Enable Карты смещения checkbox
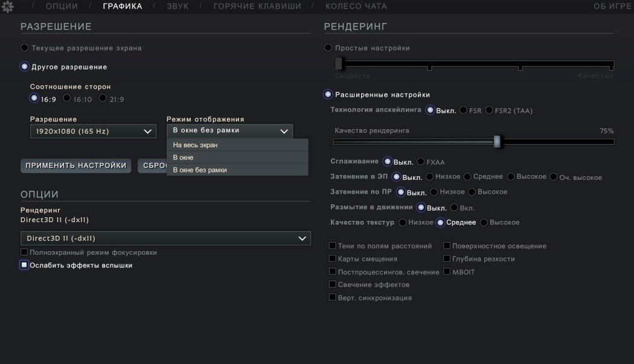Image resolution: width=634 pixels, height=364 pixels. [332, 258]
